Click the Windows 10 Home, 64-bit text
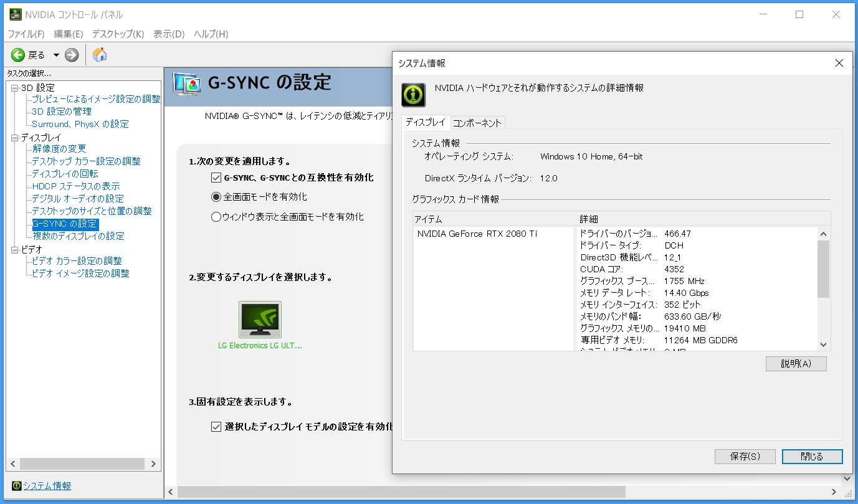Image resolution: width=858 pixels, height=504 pixels. [x=591, y=156]
